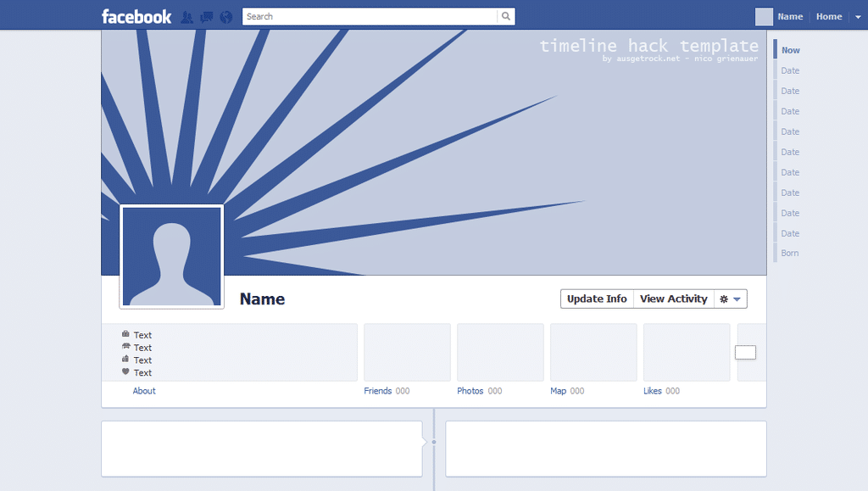This screenshot has width=868, height=491.
Task: Jump to Now on the timeline navigator
Action: coord(789,49)
